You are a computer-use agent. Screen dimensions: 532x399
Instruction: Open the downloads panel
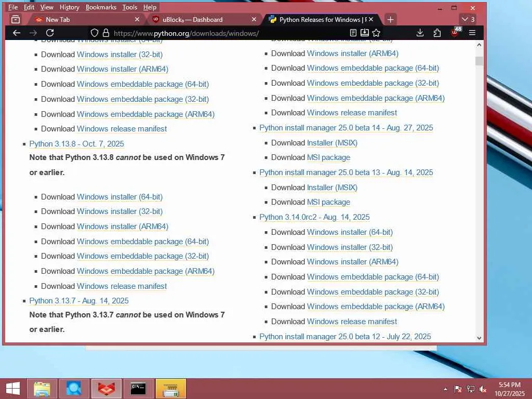pyautogui.click(x=420, y=33)
